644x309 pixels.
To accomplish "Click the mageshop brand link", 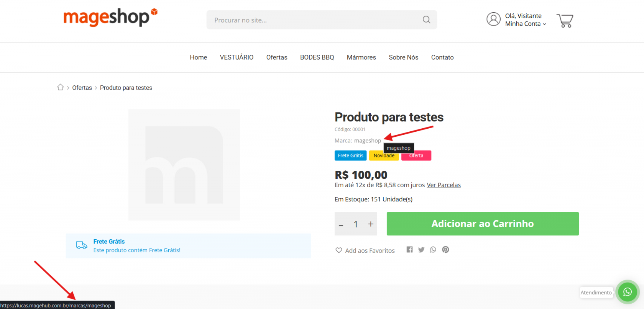I will pos(367,141).
